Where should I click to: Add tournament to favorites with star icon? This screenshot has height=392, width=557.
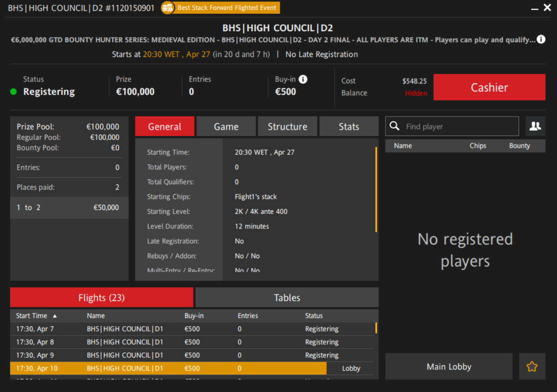[x=532, y=367]
